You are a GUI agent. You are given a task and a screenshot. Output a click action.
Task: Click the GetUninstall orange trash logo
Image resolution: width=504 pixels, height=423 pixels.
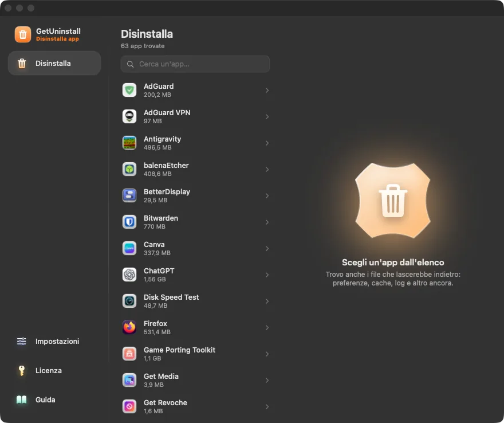click(23, 34)
